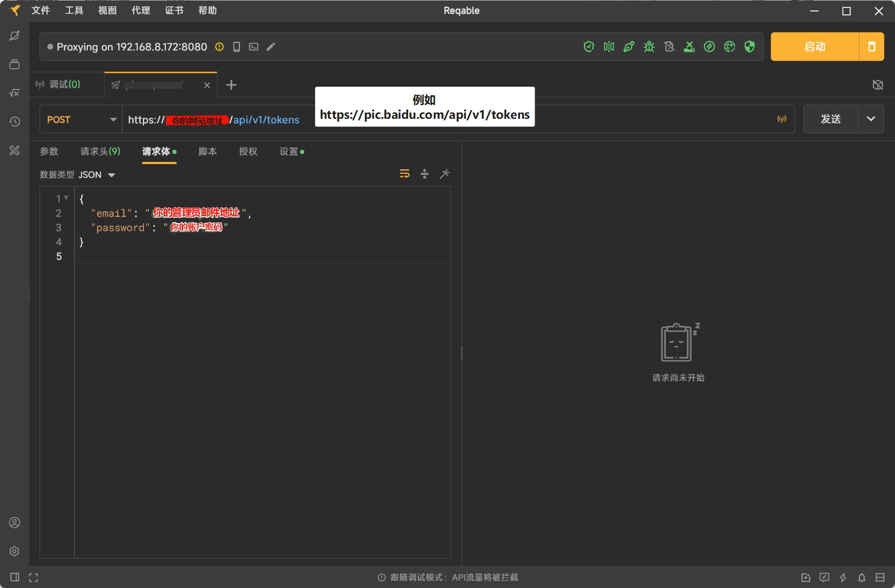Expand the arrow next to 发送 button

[871, 119]
